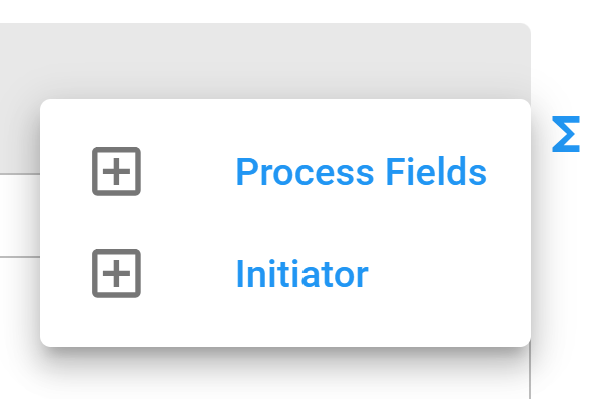Screen dimensions: 603x399
Task: Insert a function using the sigma button
Action: (x=566, y=134)
